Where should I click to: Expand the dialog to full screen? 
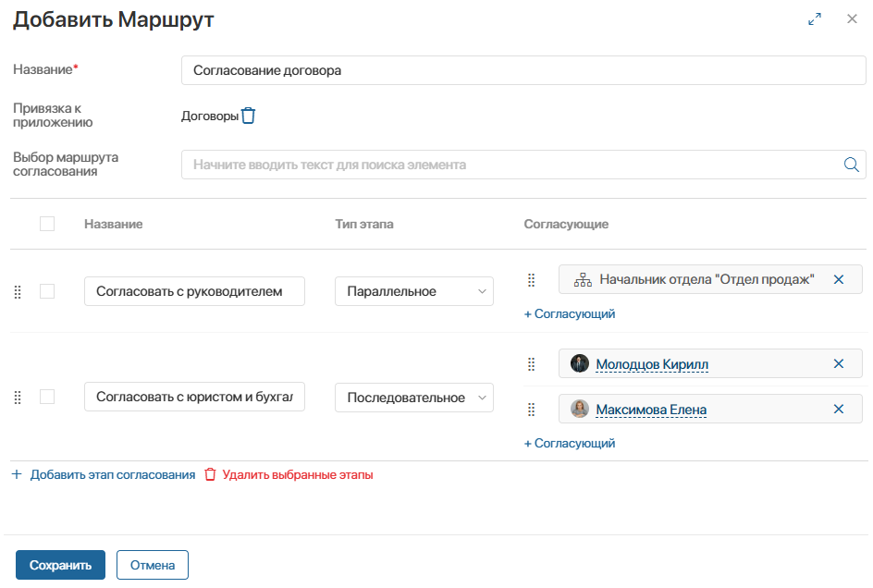[x=815, y=18]
